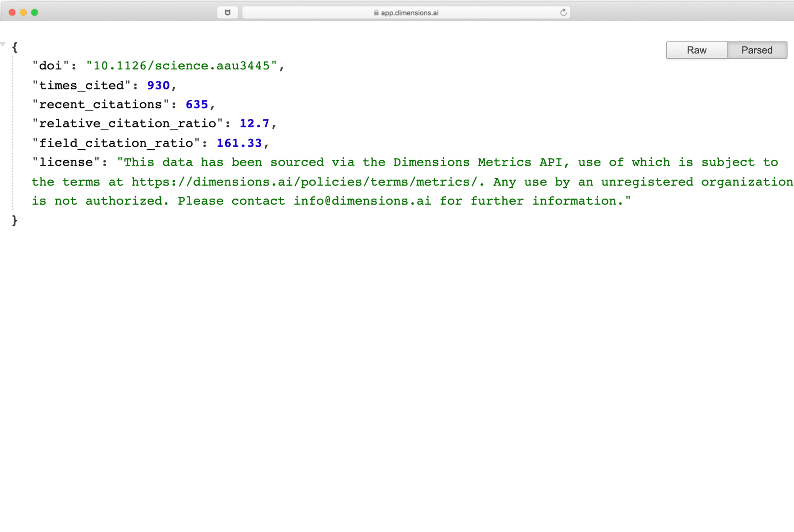Click the reload page icon
The width and height of the screenshot is (794, 532).
pos(563,12)
